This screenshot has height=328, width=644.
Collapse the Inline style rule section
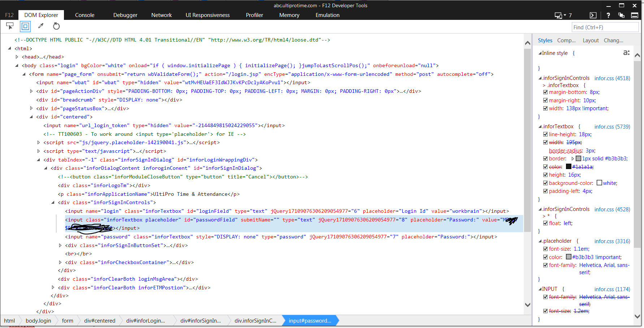point(540,53)
